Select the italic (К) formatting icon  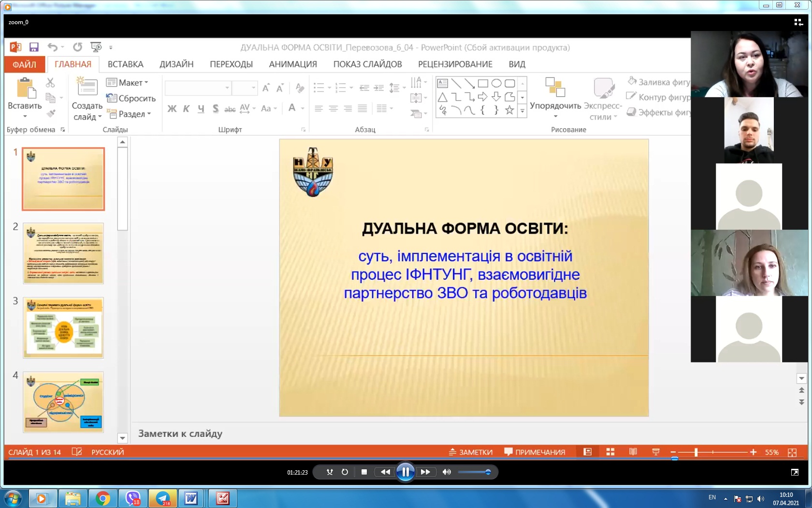pyautogui.click(x=186, y=109)
